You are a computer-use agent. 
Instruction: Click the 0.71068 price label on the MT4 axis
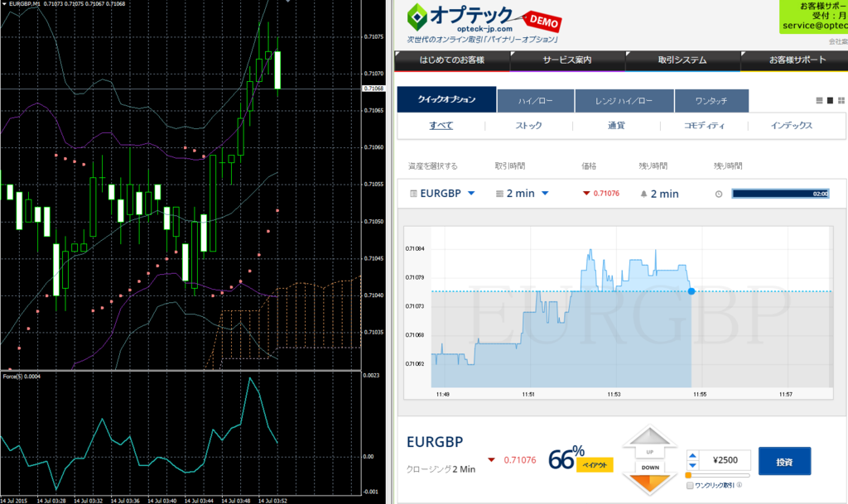[x=373, y=89]
